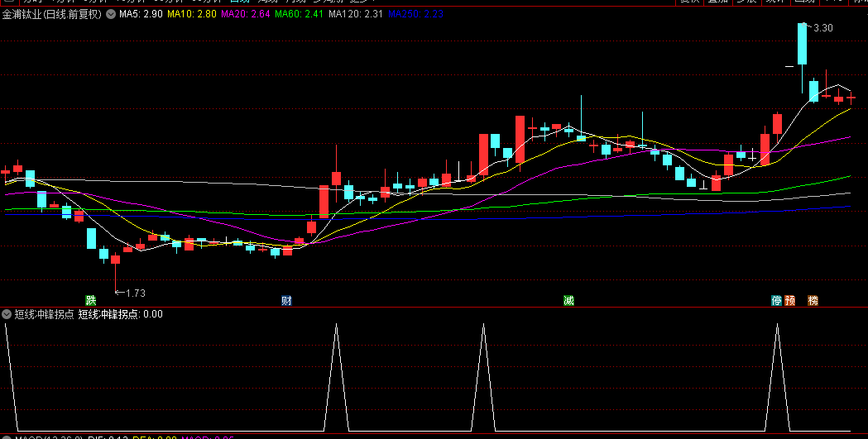Select the blue MA250: 2.23 label
Image resolution: width=868 pixels, height=439 pixels.
click(415, 14)
